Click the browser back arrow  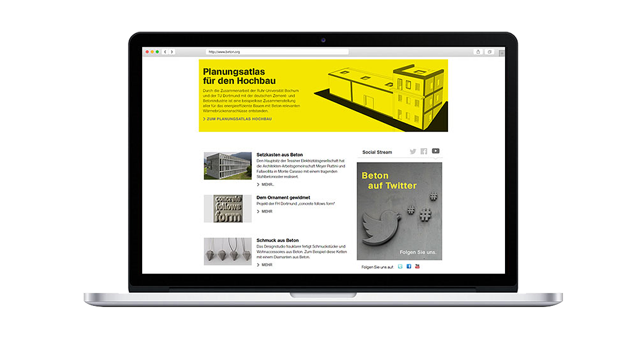(165, 52)
